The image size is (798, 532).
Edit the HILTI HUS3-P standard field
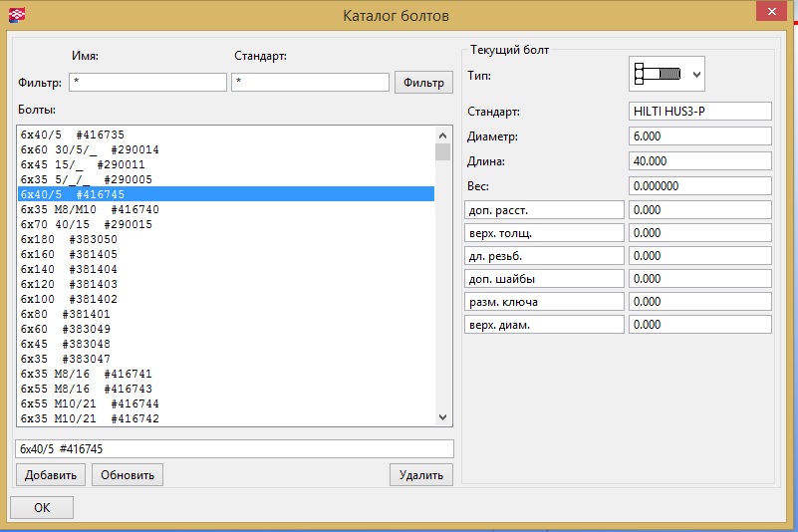(x=700, y=112)
